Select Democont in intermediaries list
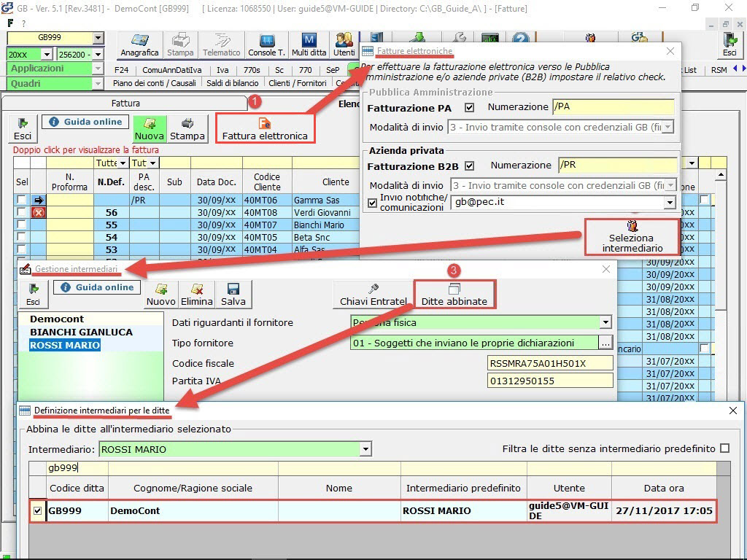747x560 pixels. 57,319
